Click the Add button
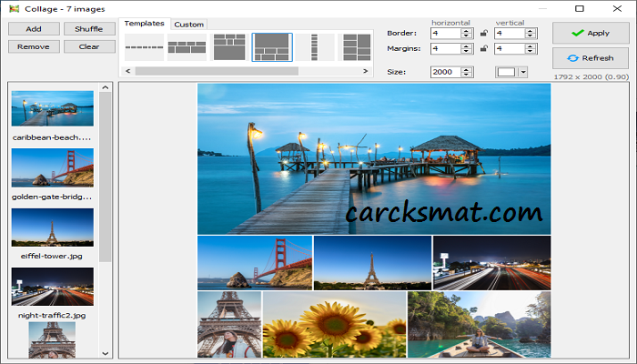The width and height of the screenshot is (637, 364). point(34,29)
